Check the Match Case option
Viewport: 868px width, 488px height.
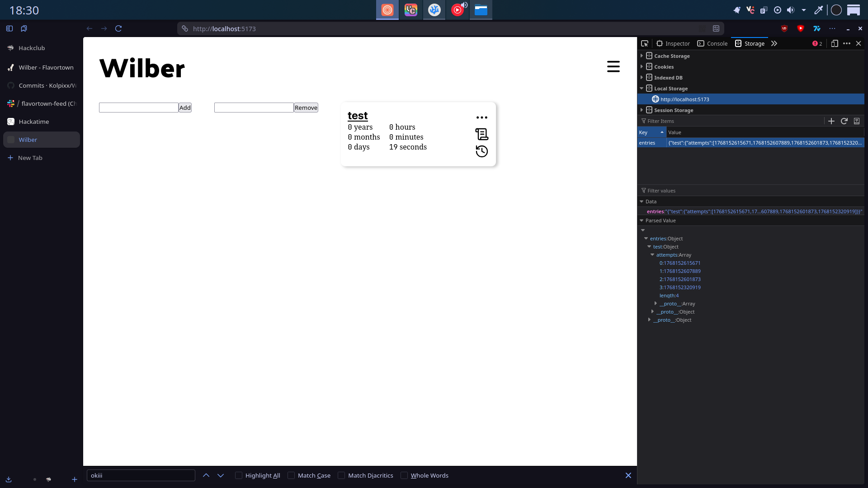click(291, 475)
